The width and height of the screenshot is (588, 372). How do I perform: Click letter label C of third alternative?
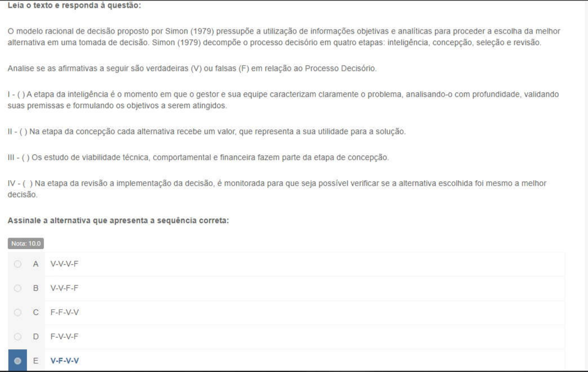(x=36, y=312)
